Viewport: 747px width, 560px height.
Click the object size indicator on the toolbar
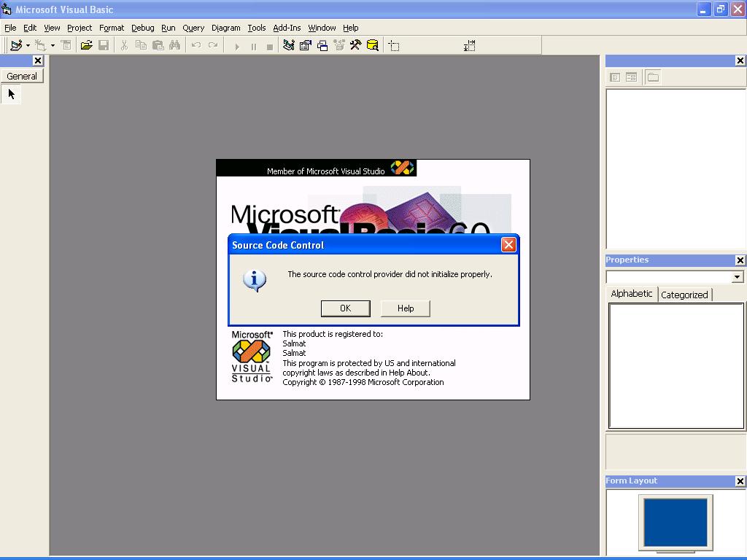coord(469,46)
